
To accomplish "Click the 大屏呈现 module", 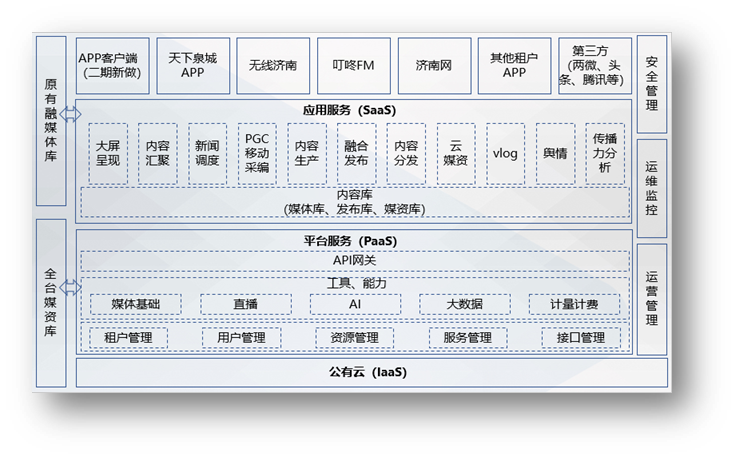I will click(x=108, y=153).
